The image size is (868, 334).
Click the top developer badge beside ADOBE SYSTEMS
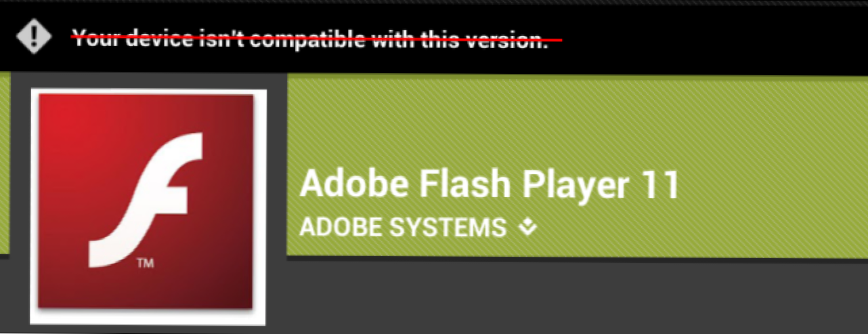528,228
